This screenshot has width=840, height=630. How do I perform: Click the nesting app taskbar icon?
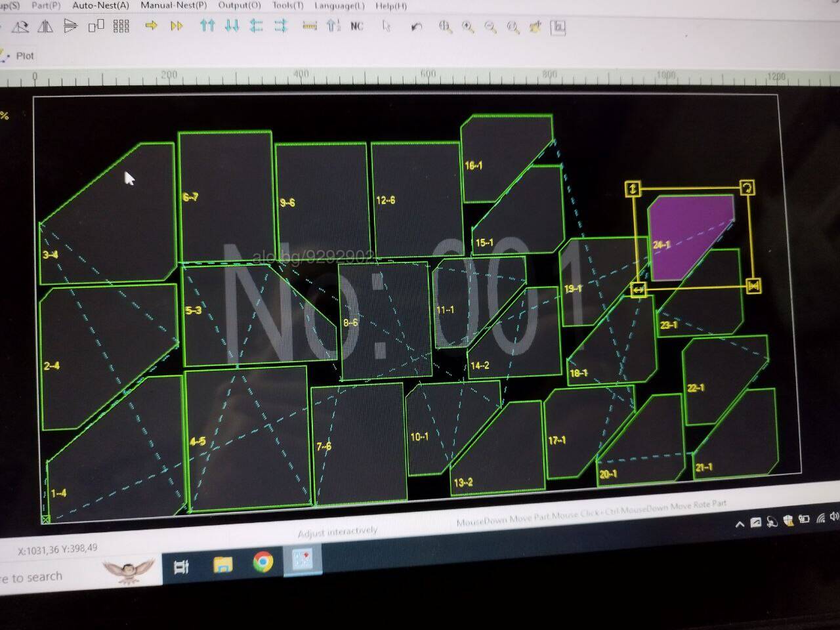[303, 560]
